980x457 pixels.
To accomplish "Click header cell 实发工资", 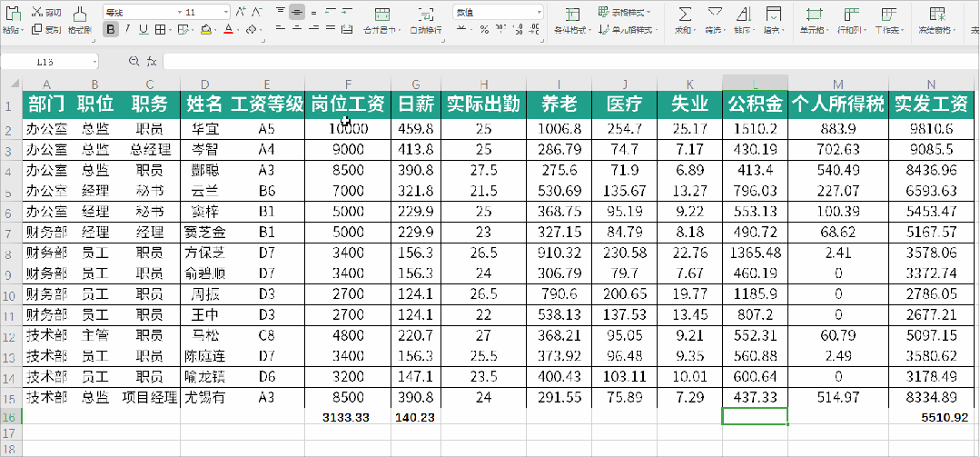I will click(931, 105).
